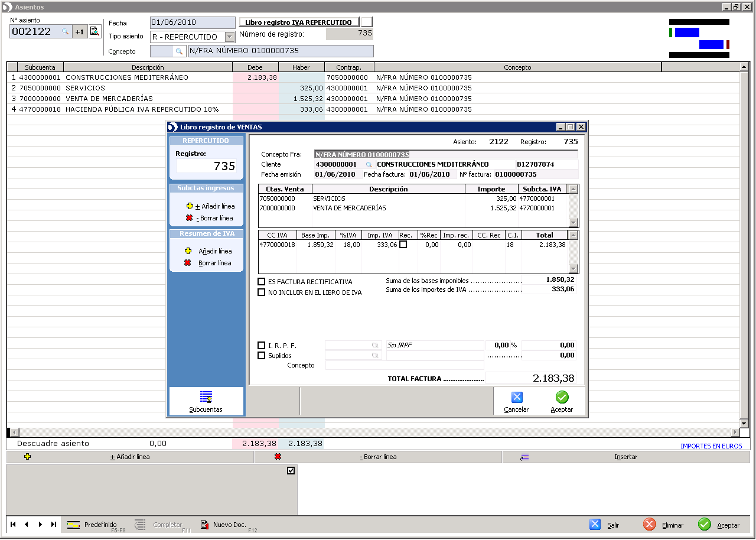The image size is (756, 540).
Task: Click the Total column header in IVA table
Action: (x=544, y=235)
